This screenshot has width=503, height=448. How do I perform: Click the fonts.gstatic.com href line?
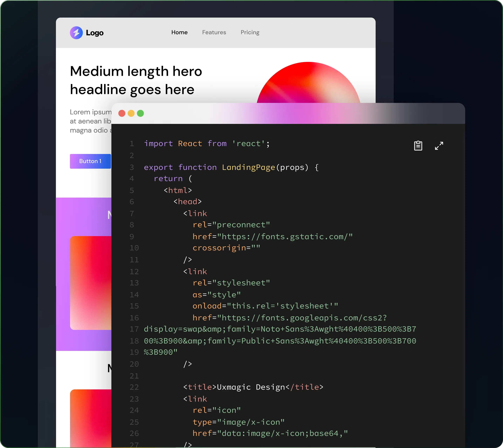(x=273, y=237)
